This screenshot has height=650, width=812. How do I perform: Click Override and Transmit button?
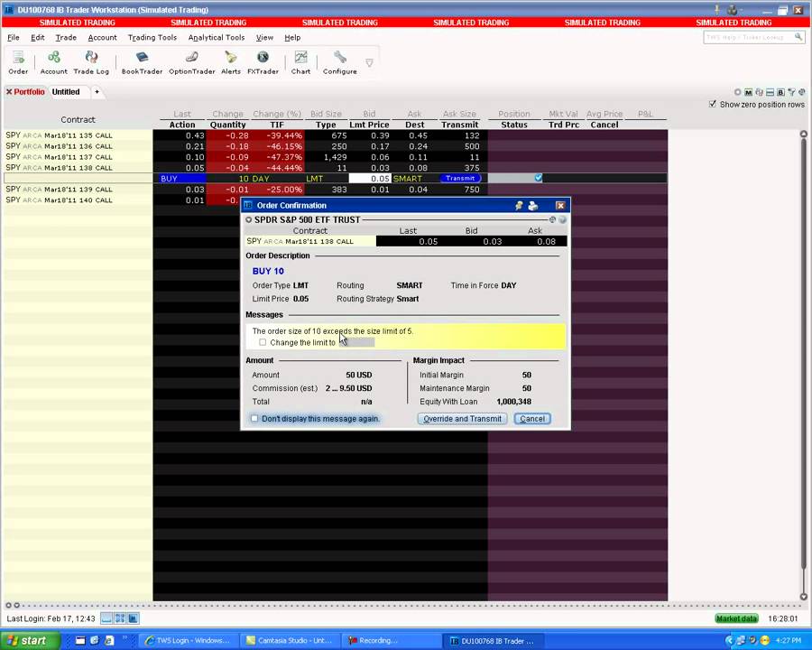pos(462,419)
